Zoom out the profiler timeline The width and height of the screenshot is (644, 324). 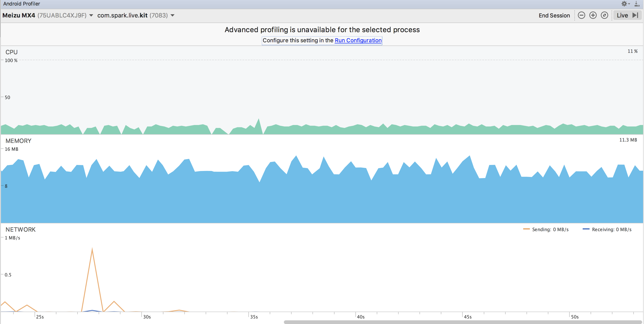(x=582, y=15)
